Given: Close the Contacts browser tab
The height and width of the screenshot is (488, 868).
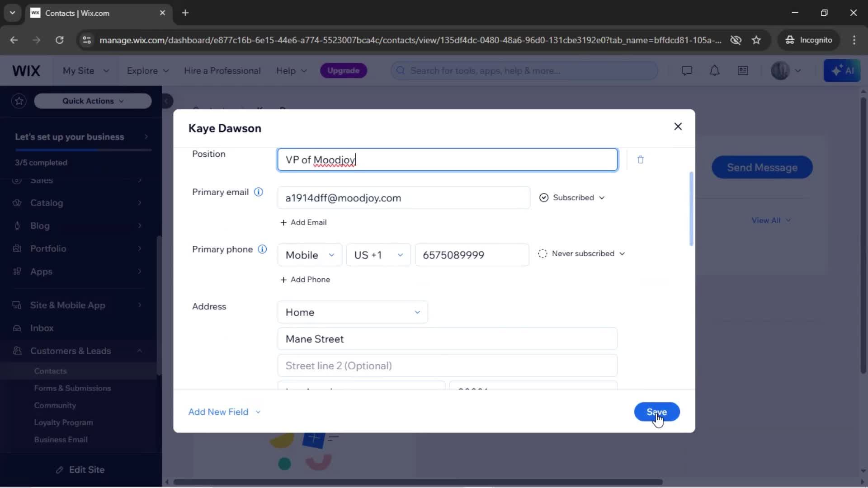Looking at the screenshot, I should pos(162,13).
